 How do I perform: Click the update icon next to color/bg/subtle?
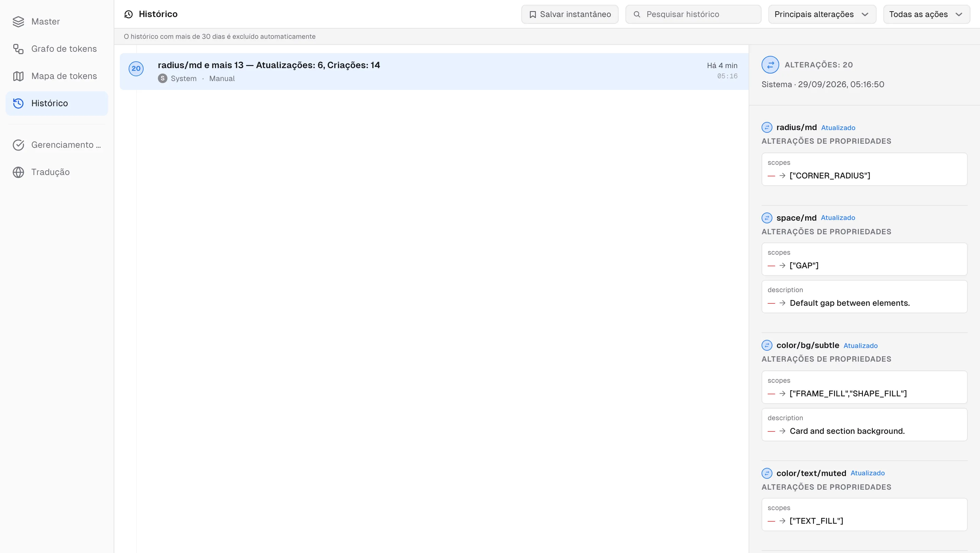click(767, 346)
